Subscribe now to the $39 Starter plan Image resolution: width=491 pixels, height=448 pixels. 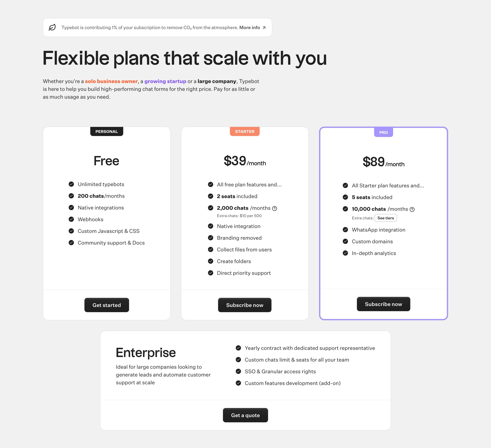(245, 305)
